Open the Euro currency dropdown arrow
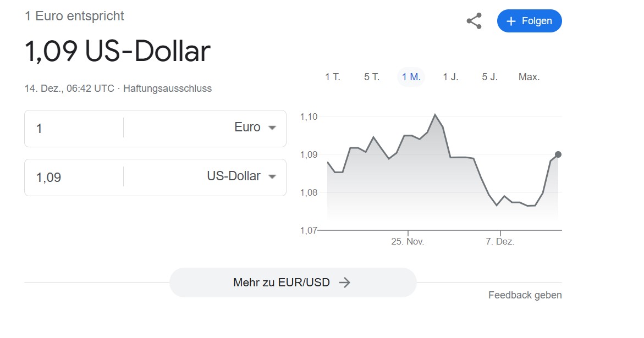644x338 pixels. [x=272, y=128]
